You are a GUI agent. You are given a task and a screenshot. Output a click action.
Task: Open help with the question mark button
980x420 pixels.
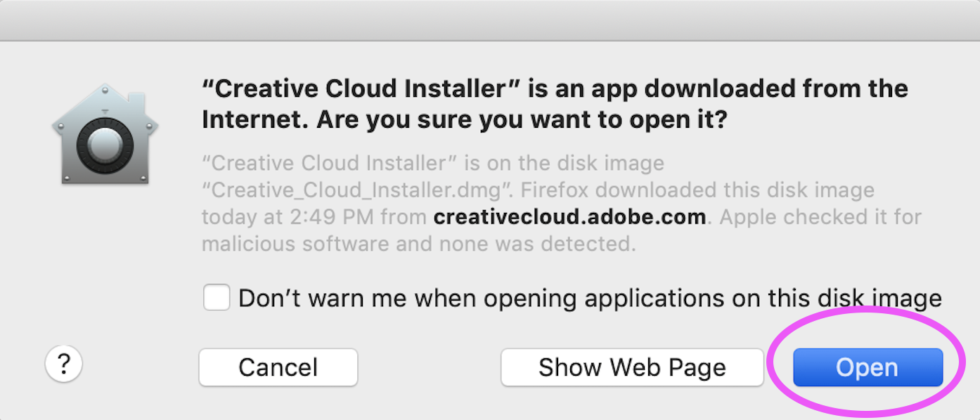64,365
